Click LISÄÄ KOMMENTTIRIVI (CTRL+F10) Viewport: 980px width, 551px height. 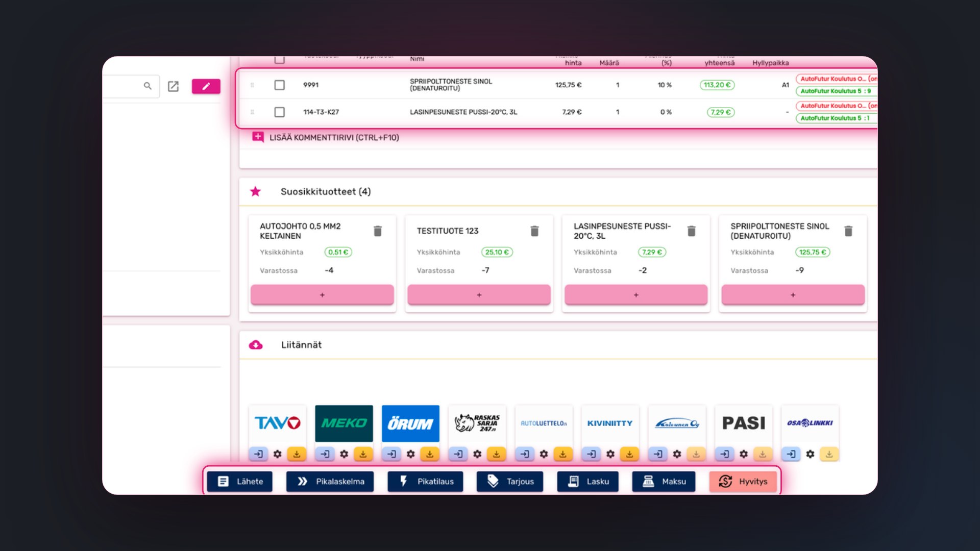(326, 137)
